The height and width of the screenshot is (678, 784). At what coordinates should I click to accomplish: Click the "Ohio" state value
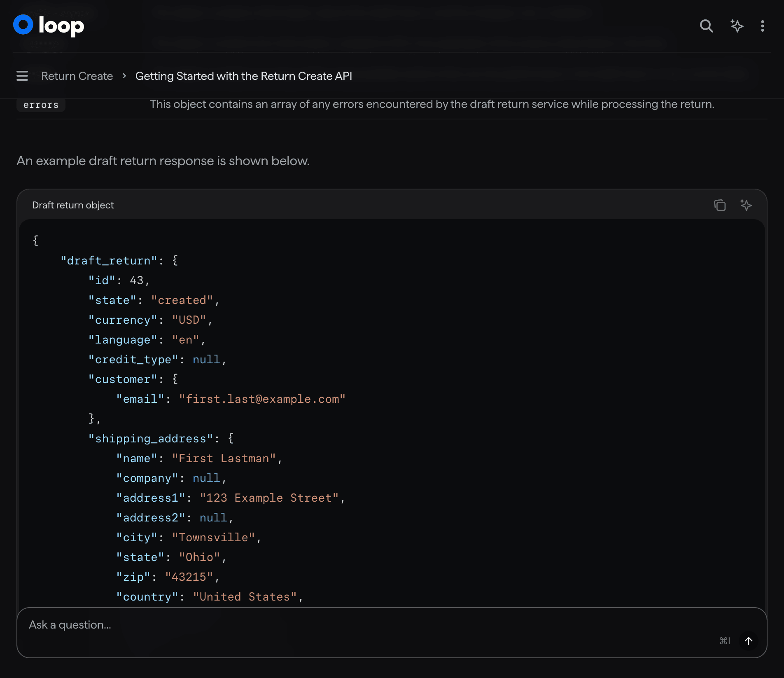click(x=200, y=557)
